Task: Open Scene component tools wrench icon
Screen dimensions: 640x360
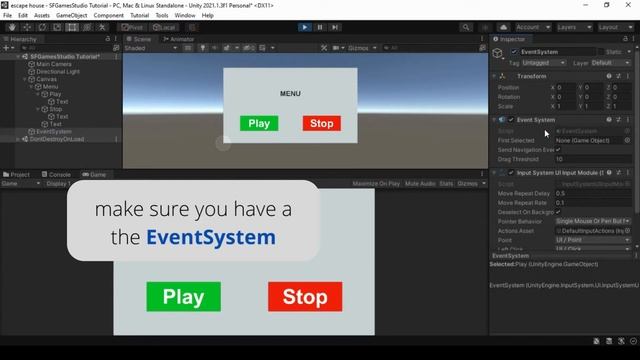Action: click(x=324, y=48)
